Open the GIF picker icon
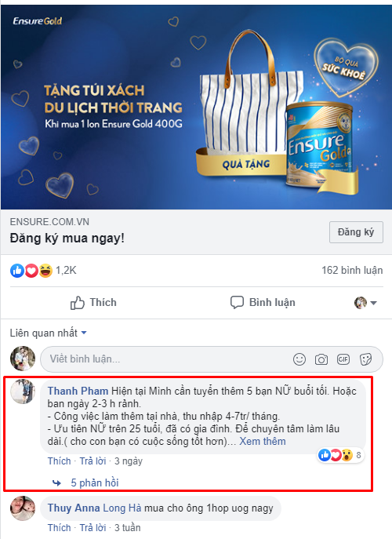The image size is (392, 539). point(343,359)
